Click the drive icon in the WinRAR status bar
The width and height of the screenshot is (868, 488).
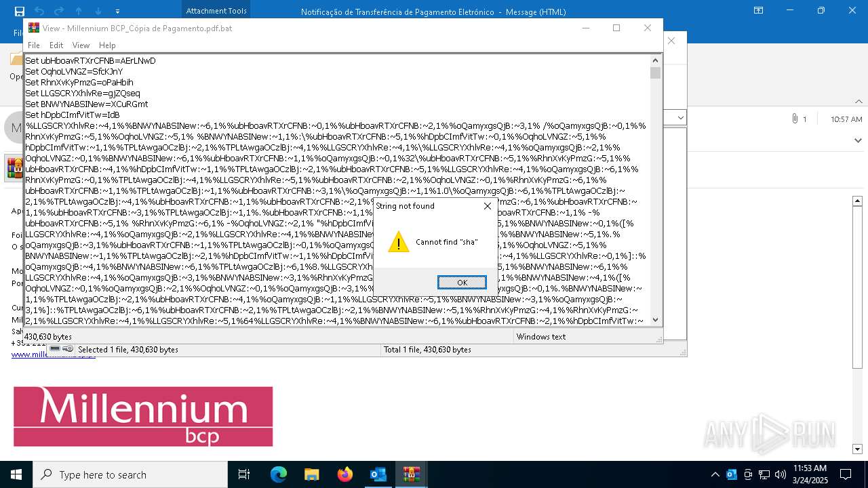pos(55,349)
